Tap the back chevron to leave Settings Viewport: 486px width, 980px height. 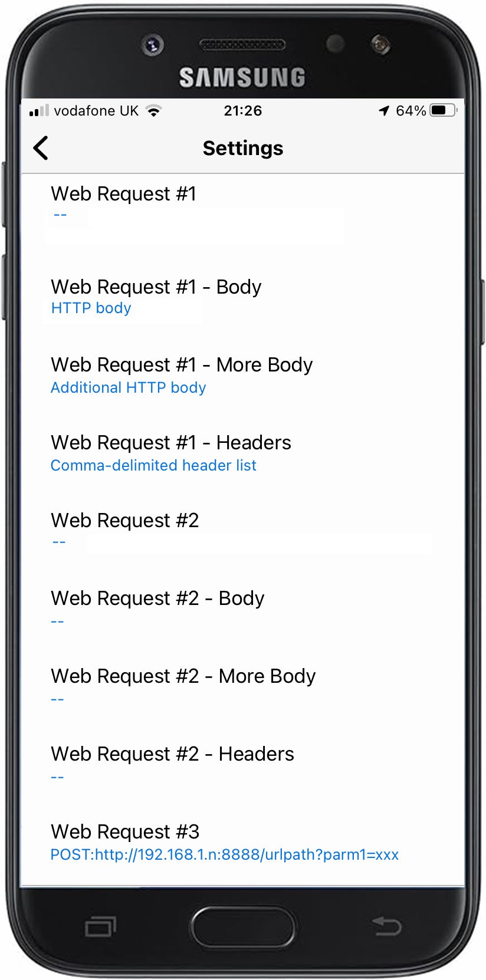click(40, 148)
